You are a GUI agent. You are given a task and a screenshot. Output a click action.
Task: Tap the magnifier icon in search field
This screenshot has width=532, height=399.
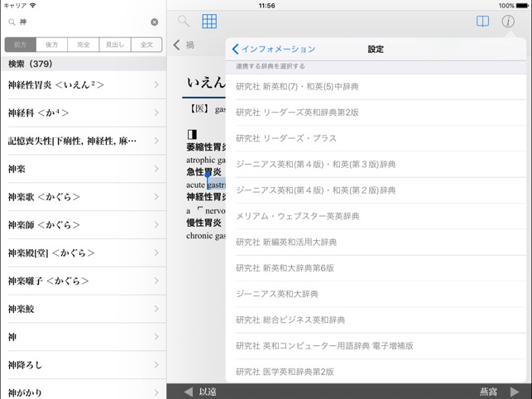tap(12, 22)
